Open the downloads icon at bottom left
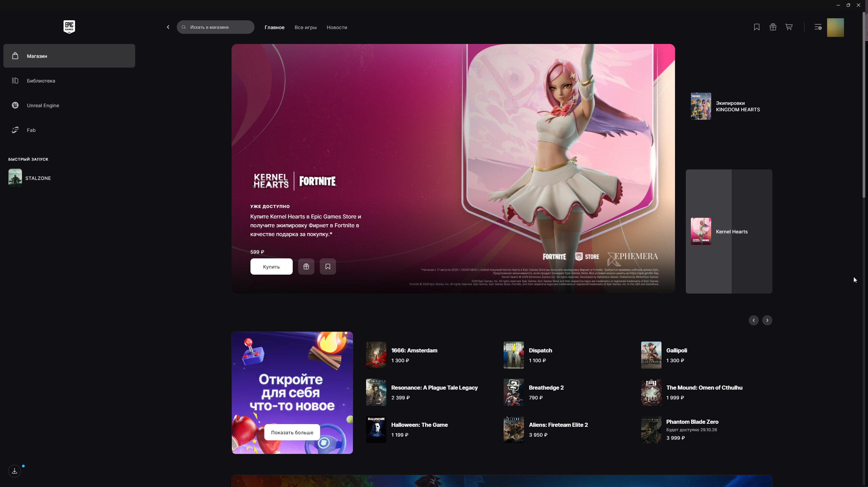Screen dimensions: 868x487 coord(15,471)
